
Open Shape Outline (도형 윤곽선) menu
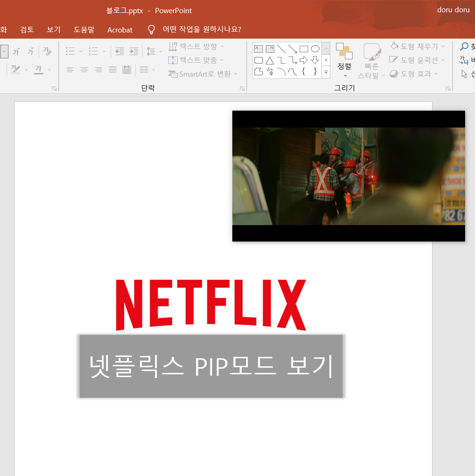(x=417, y=60)
